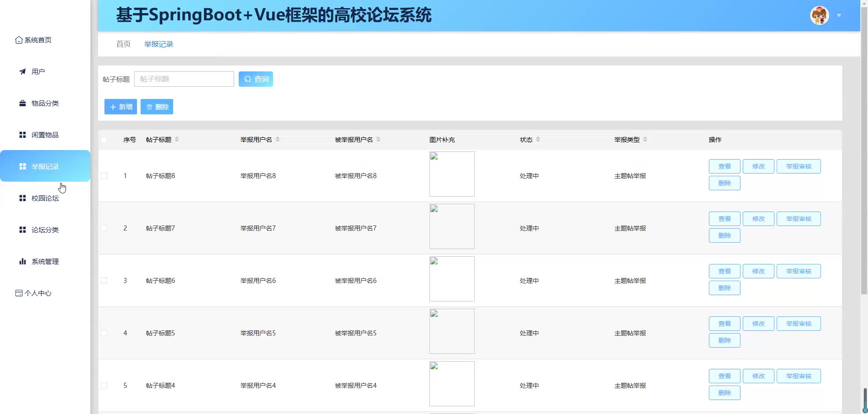Screen dimensions: 868x414
Task: Click 删除 for 帖子标题4 row
Action: tap(725, 393)
